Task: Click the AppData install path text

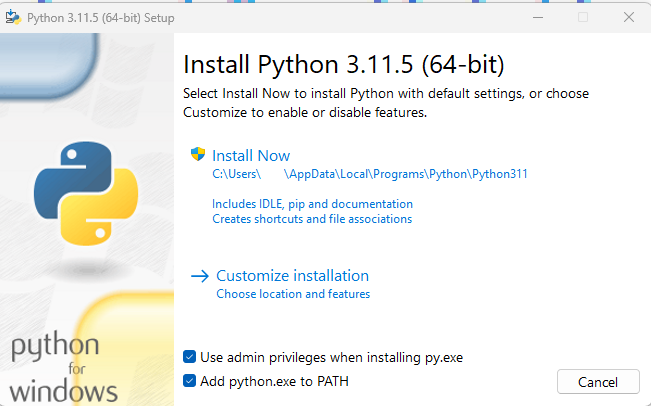Action: point(370,174)
